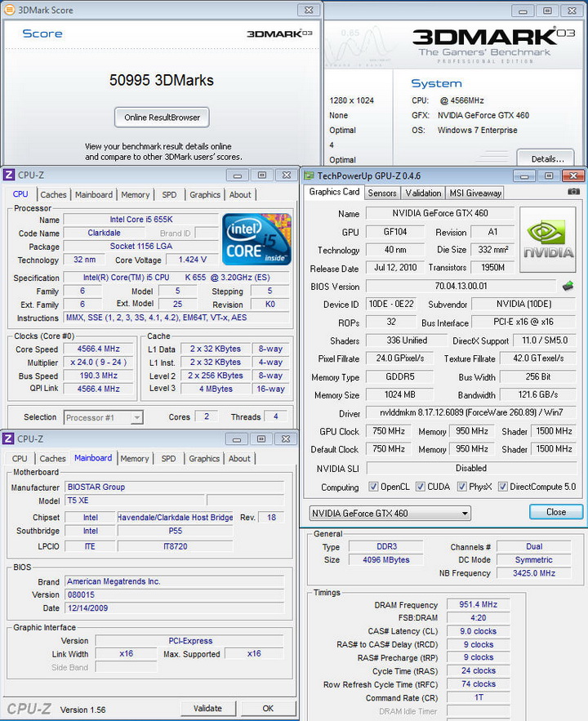The image size is (588, 721).
Task: Open the Processor #1 selection dropdown
Action: pos(104,417)
